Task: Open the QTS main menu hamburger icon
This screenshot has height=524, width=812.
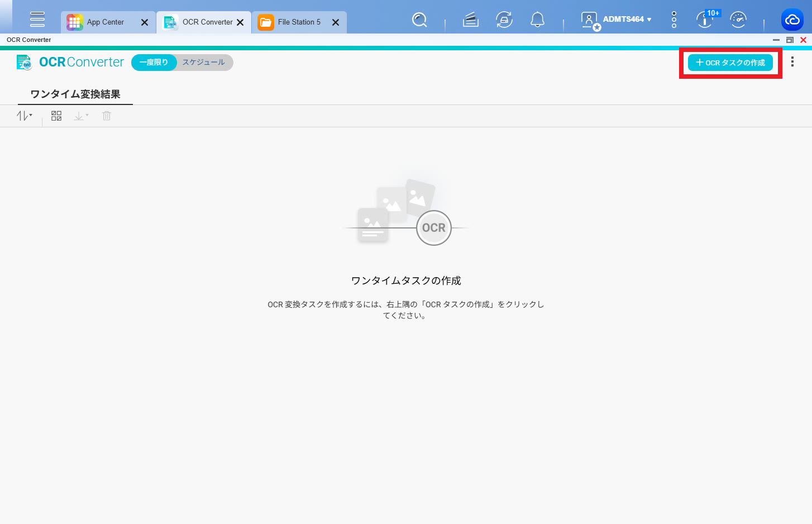Action: coord(37,19)
